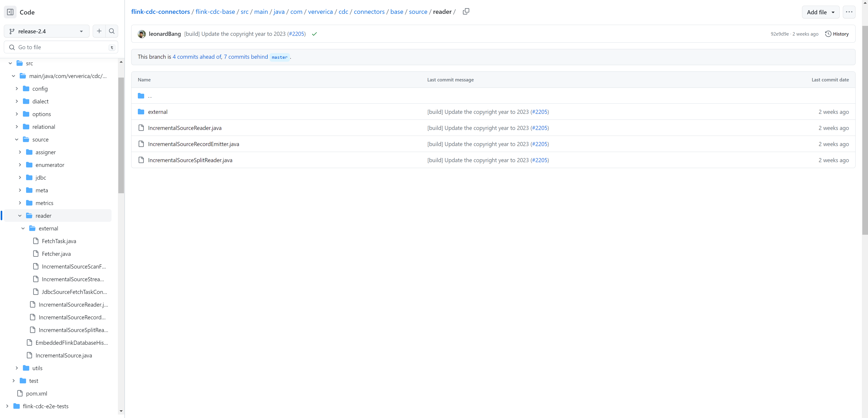This screenshot has height=418, width=868.
Task: Collapse the src folder chevron in tree
Action: tap(10, 63)
